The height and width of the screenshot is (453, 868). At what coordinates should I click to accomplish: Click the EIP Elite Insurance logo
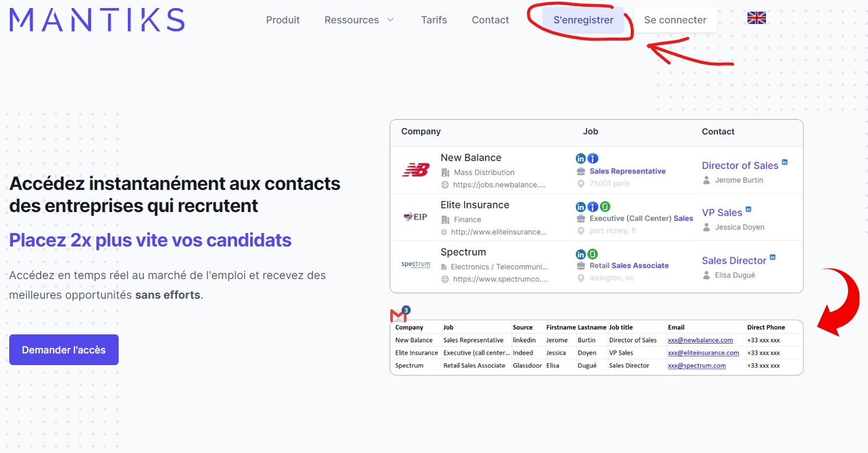click(x=416, y=217)
